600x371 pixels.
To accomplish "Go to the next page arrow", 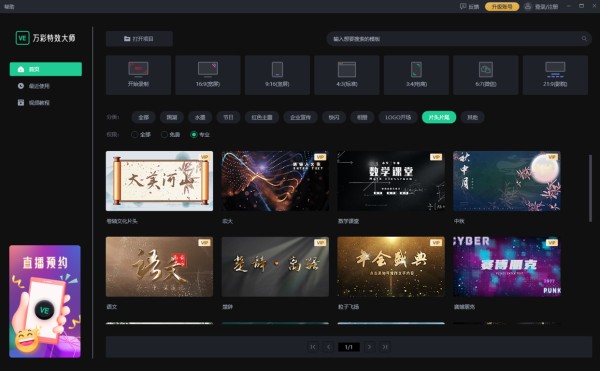I will tap(369, 347).
